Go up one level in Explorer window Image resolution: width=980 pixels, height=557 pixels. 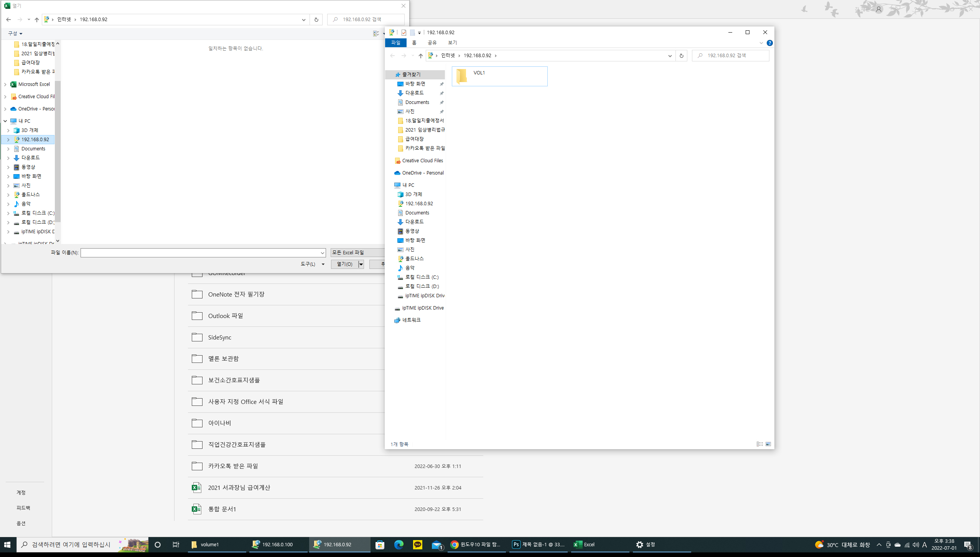(421, 56)
